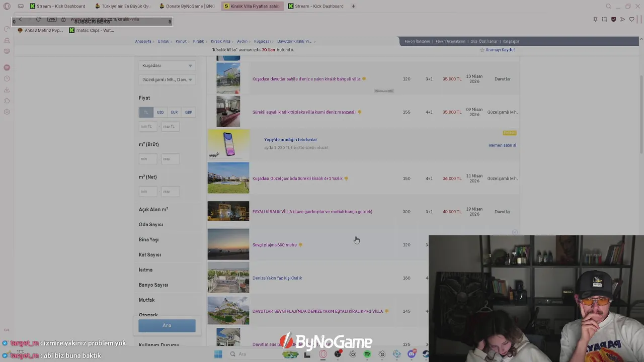This screenshot has width=644, height=362.
Task: Select EUR currency option
Action: coord(174,112)
